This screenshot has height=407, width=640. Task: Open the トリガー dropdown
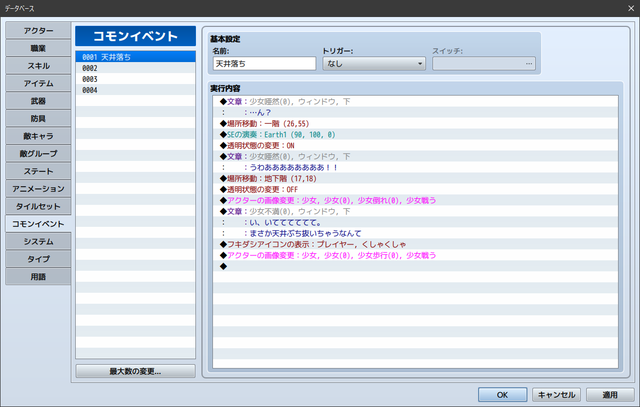[x=374, y=64]
